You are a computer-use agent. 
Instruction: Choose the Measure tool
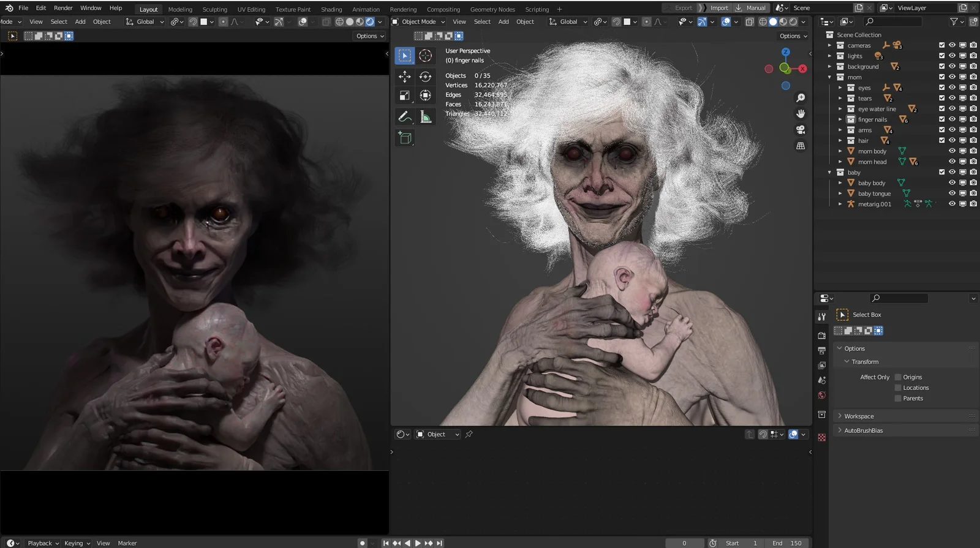pyautogui.click(x=425, y=116)
